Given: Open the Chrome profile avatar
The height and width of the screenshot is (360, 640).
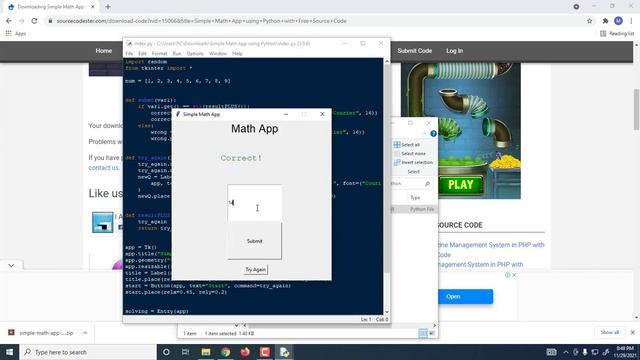Looking at the screenshot, I should (618, 21).
